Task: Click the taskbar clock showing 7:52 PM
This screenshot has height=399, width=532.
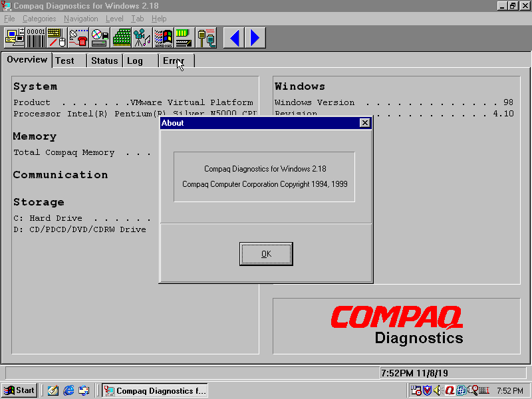Action: tap(510, 391)
